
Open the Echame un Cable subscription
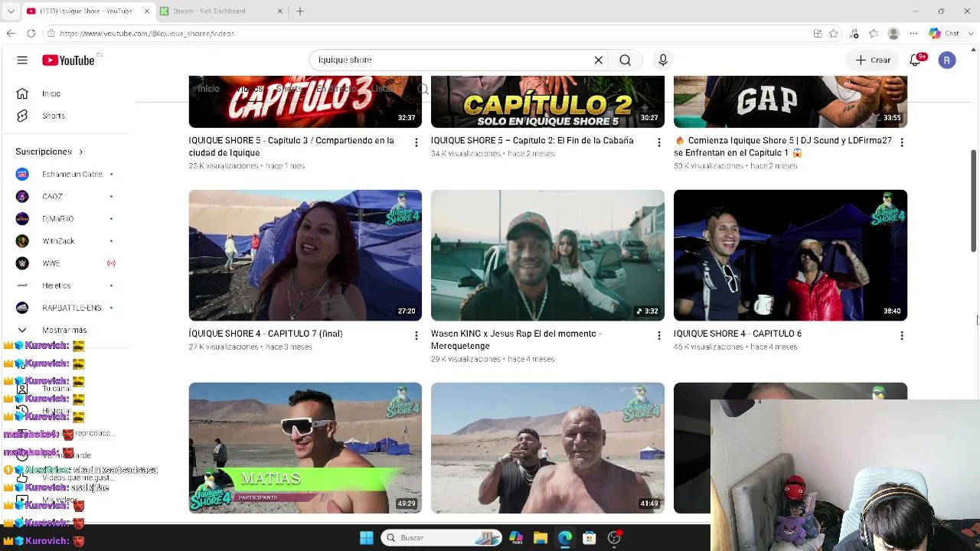tap(67, 174)
